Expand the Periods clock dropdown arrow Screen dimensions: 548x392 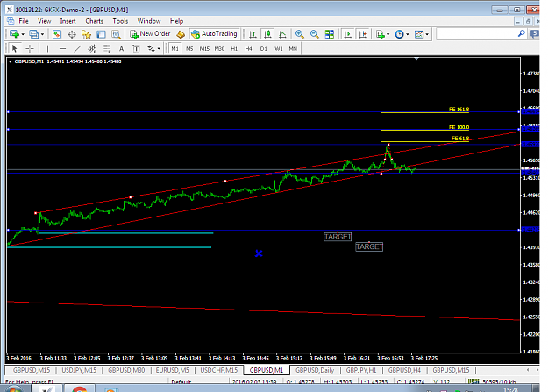tap(408, 34)
